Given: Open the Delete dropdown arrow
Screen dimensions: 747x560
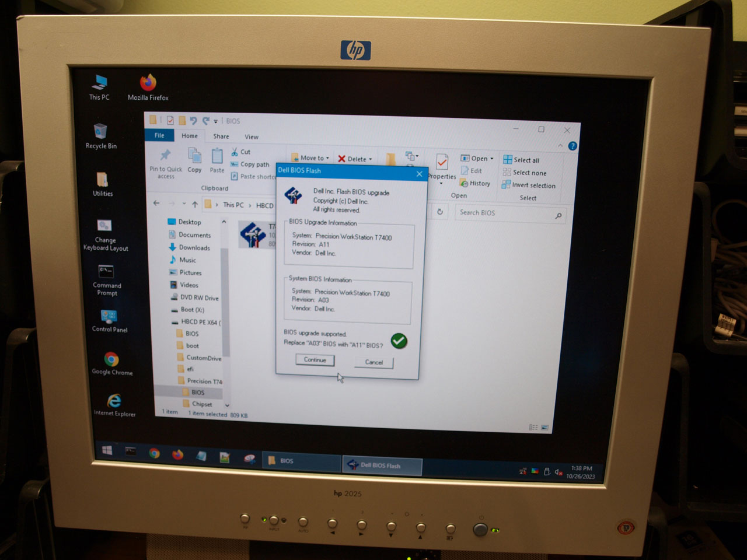Looking at the screenshot, I should coord(371,159).
